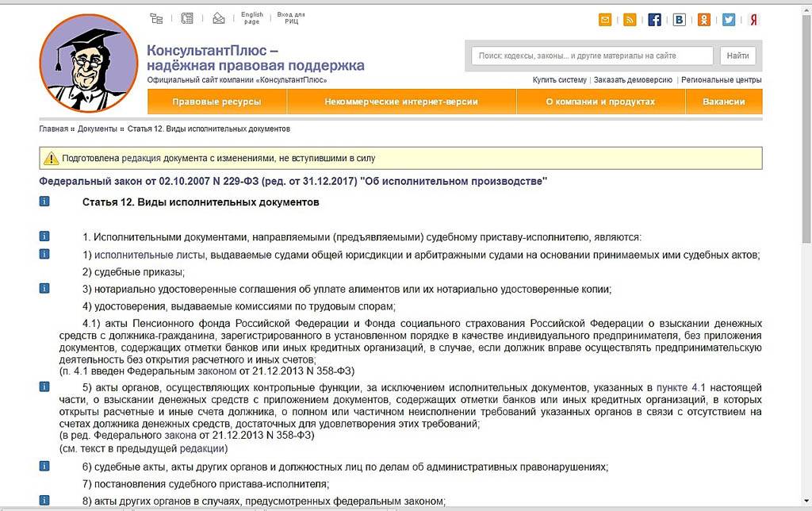Click the VKontakte social icon

pyautogui.click(x=679, y=20)
